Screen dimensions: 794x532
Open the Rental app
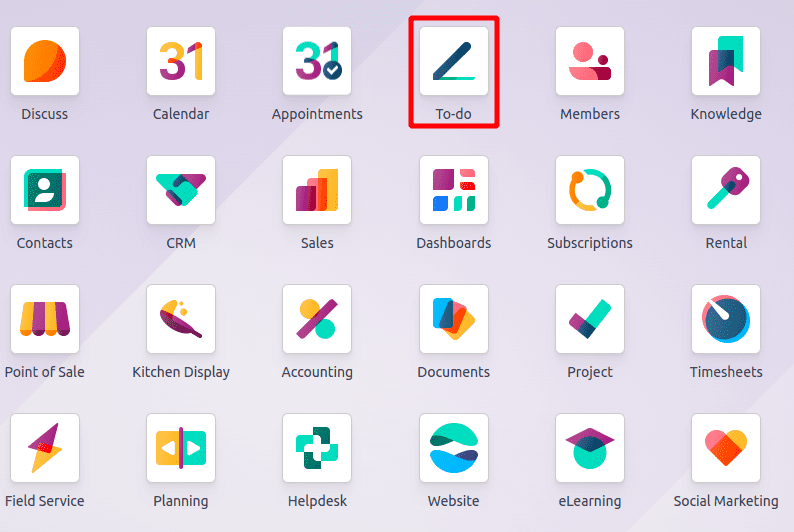(x=726, y=190)
